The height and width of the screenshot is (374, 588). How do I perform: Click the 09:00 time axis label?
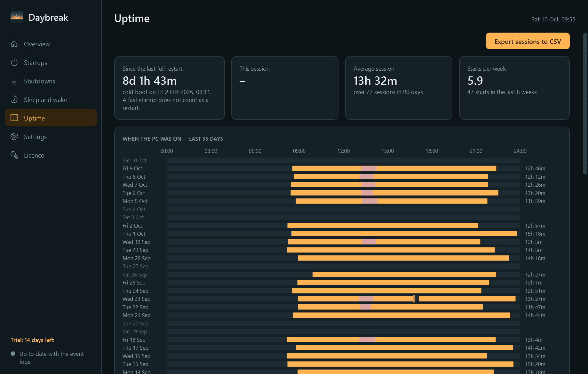click(299, 151)
